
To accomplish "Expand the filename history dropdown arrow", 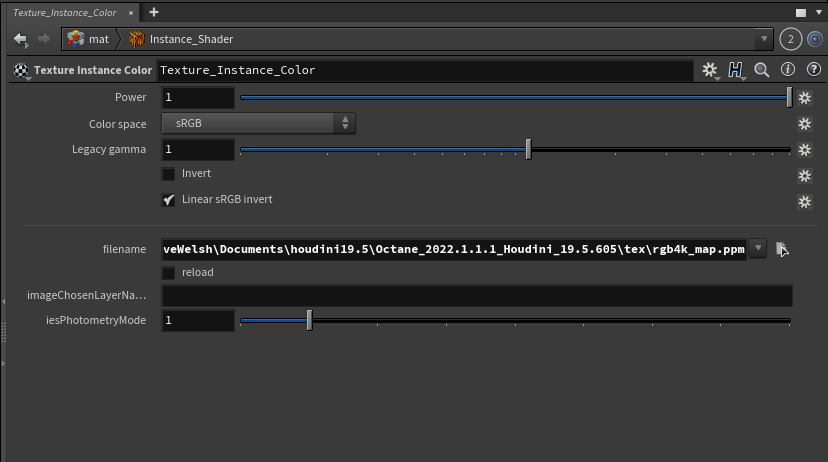I will pyautogui.click(x=758, y=248).
